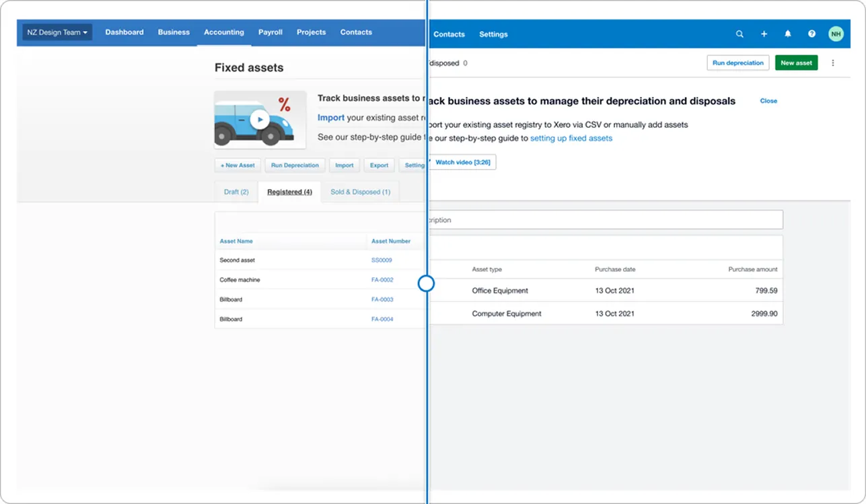Screen dimensions: 866x504
Task: Click the plus quick-add icon
Action: pos(764,34)
